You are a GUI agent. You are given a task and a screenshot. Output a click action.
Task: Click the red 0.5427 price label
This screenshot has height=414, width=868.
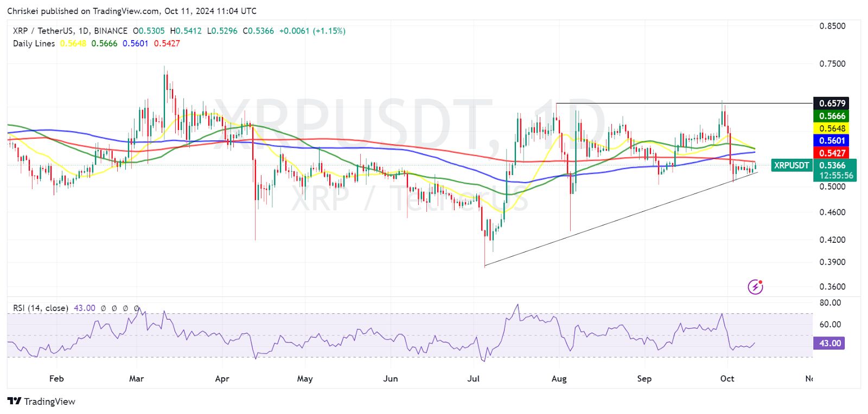tap(832, 153)
